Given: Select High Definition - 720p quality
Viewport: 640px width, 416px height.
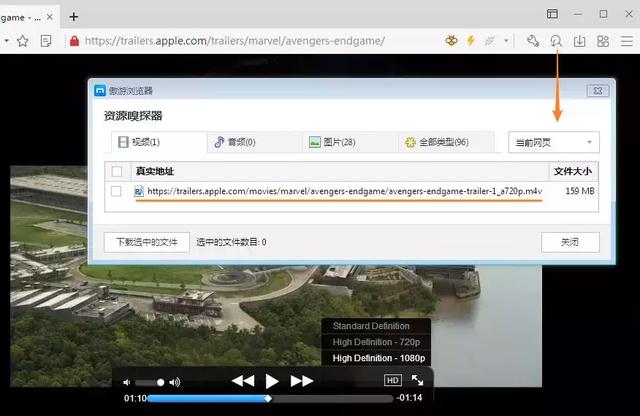Looking at the screenshot, I should coord(376,342).
